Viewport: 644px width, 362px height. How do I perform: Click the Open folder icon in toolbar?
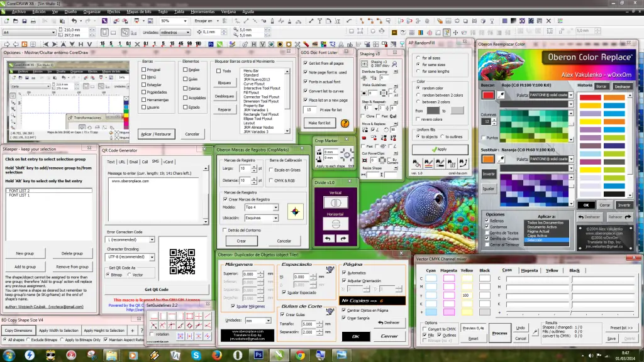tap(16, 21)
